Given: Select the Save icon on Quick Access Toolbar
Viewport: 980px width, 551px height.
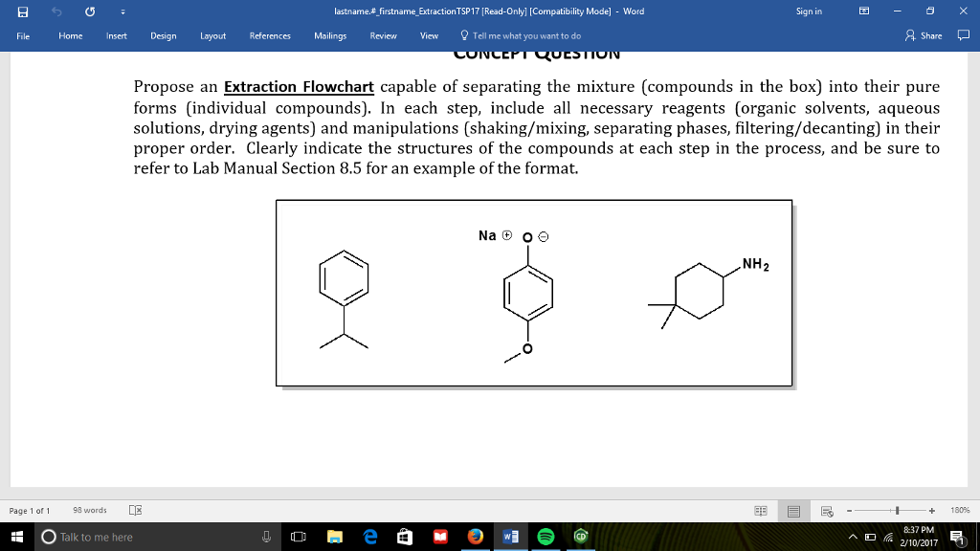Looking at the screenshot, I should point(21,11).
